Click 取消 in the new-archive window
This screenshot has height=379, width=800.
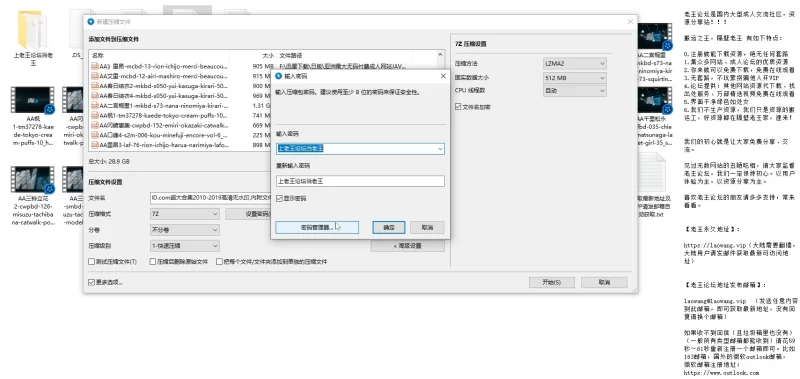[604, 282]
